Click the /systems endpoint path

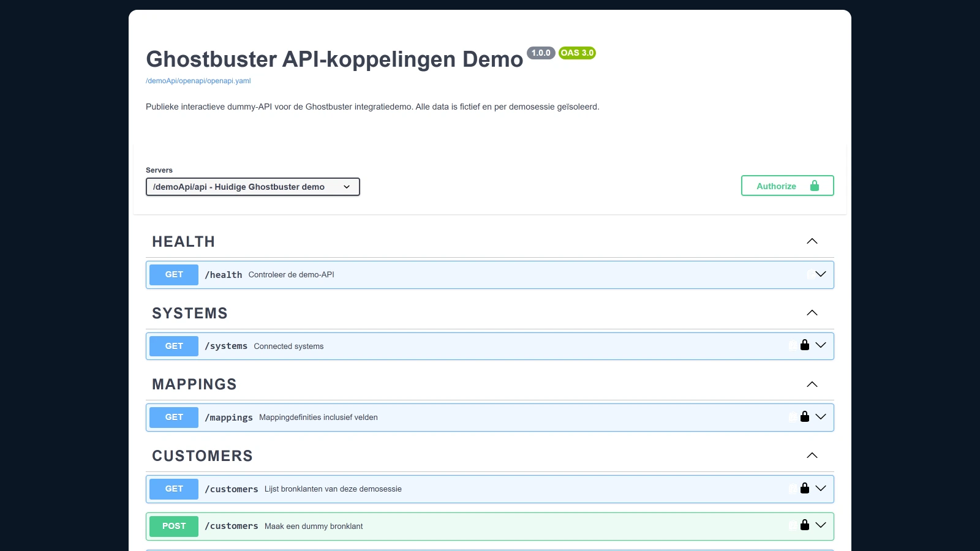(x=226, y=347)
